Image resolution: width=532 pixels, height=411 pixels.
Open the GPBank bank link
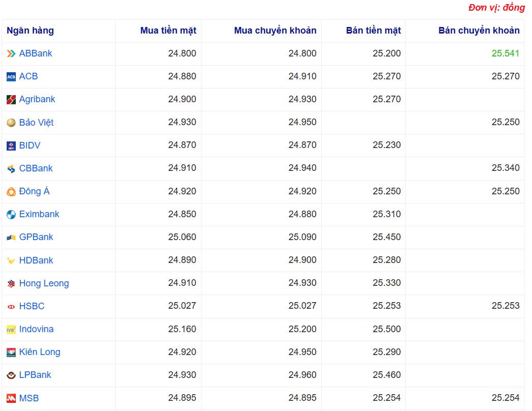coord(36,237)
